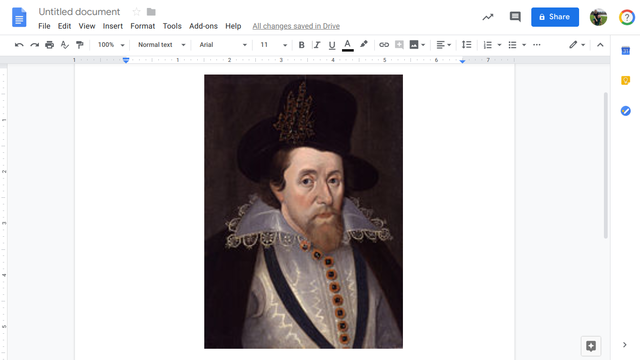Toggle Bold formatting

coord(301,45)
